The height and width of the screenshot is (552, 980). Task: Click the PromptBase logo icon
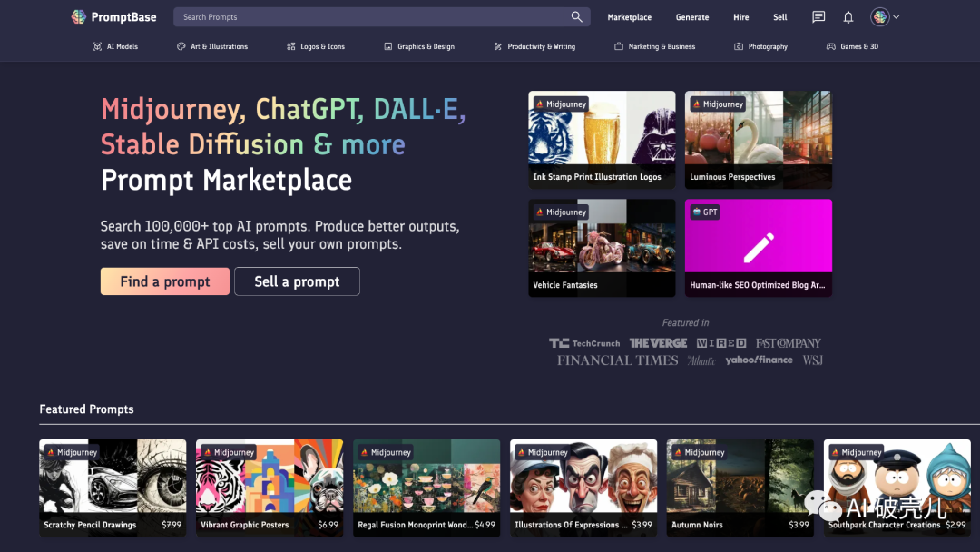tap(79, 16)
